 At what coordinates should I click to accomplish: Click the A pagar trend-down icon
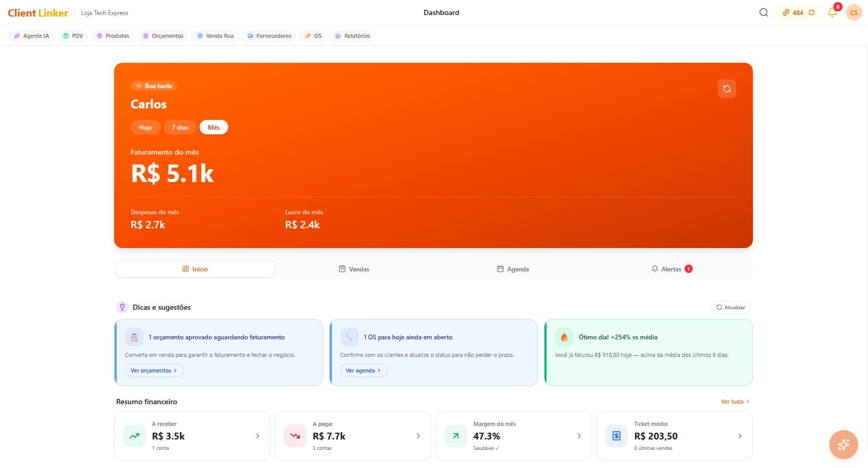[295, 436]
